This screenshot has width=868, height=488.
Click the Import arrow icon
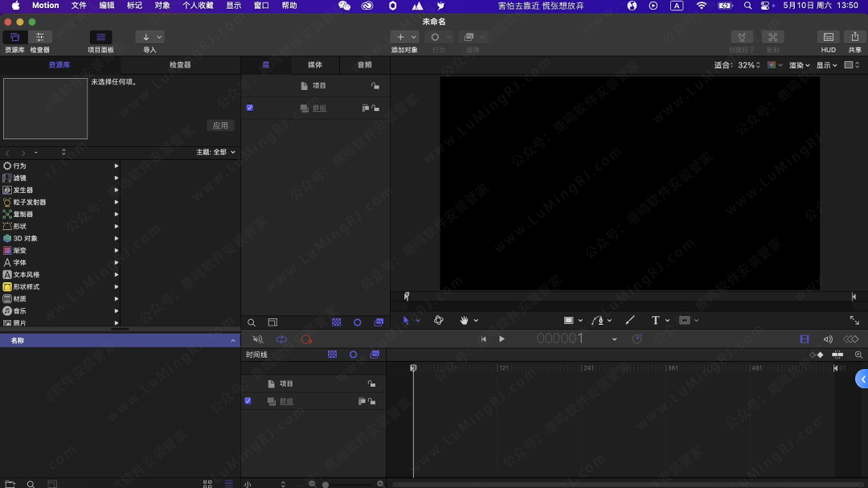tap(146, 37)
